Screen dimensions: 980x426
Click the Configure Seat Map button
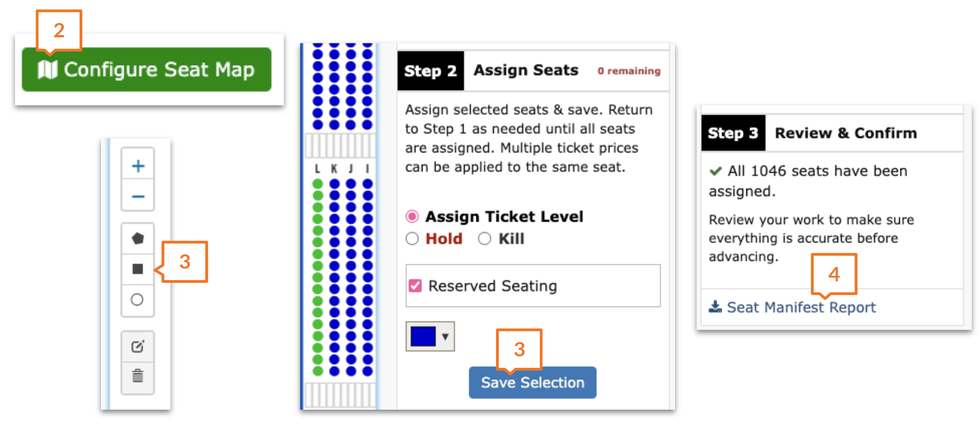(147, 70)
